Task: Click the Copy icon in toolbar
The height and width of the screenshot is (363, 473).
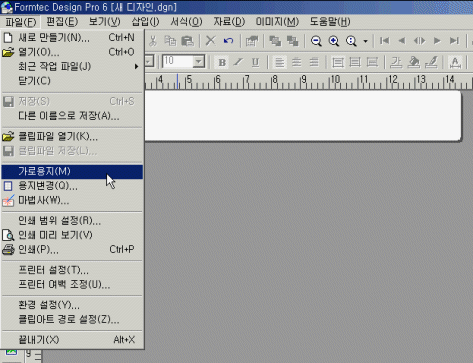Action: click(x=170, y=41)
